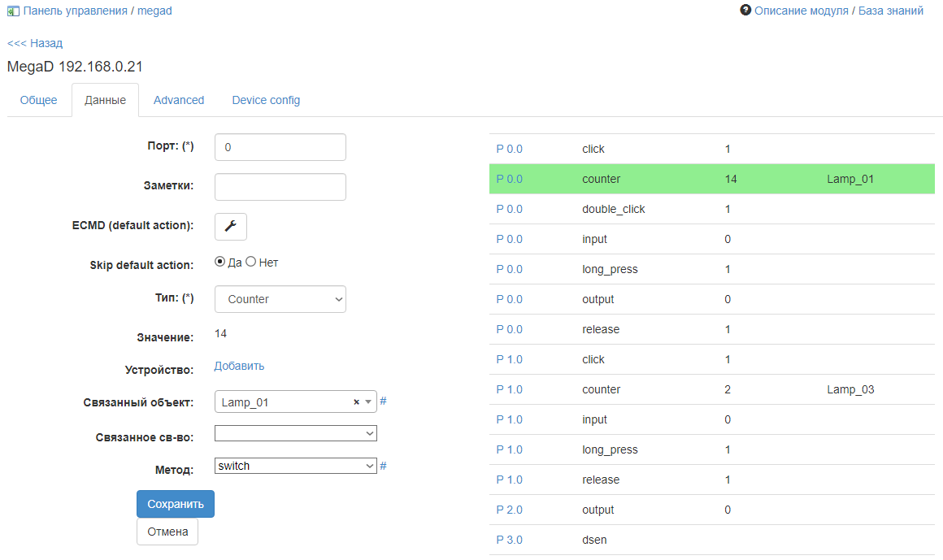Open P 1.0 link in long_press row

510,449
